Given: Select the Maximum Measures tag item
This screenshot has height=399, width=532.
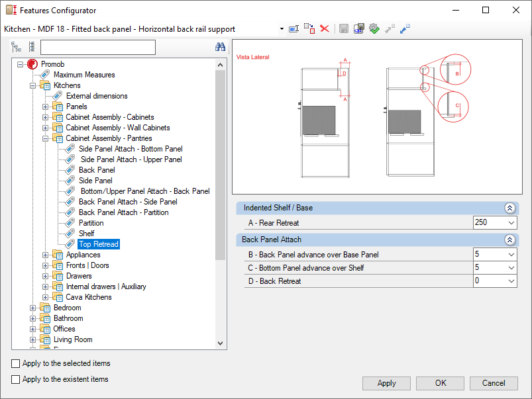Looking at the screenshot, I should click(84, 75).
